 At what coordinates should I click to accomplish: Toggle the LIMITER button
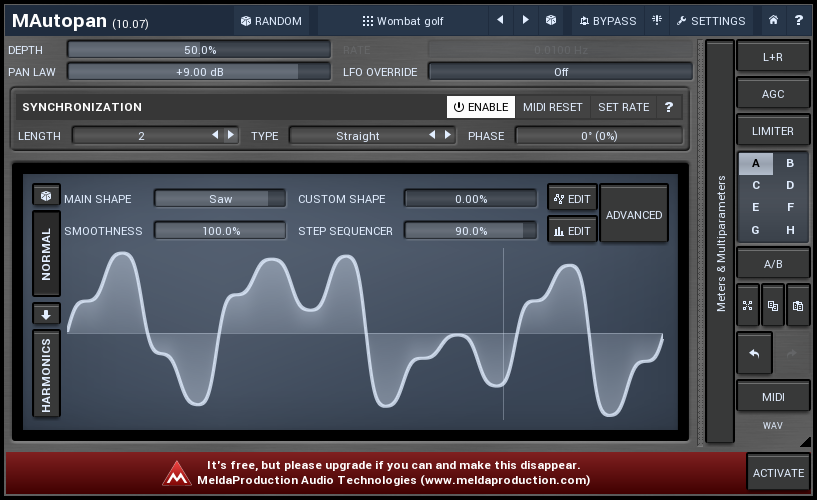[x=773, y=131]
